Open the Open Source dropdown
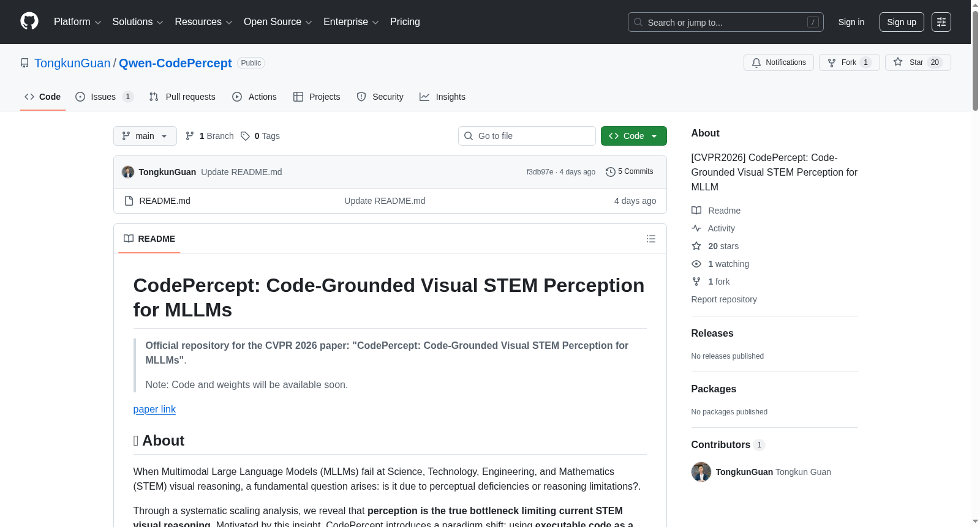Image resolution: width=980 pixels, height=527 pixels. (x=278, y=22)
